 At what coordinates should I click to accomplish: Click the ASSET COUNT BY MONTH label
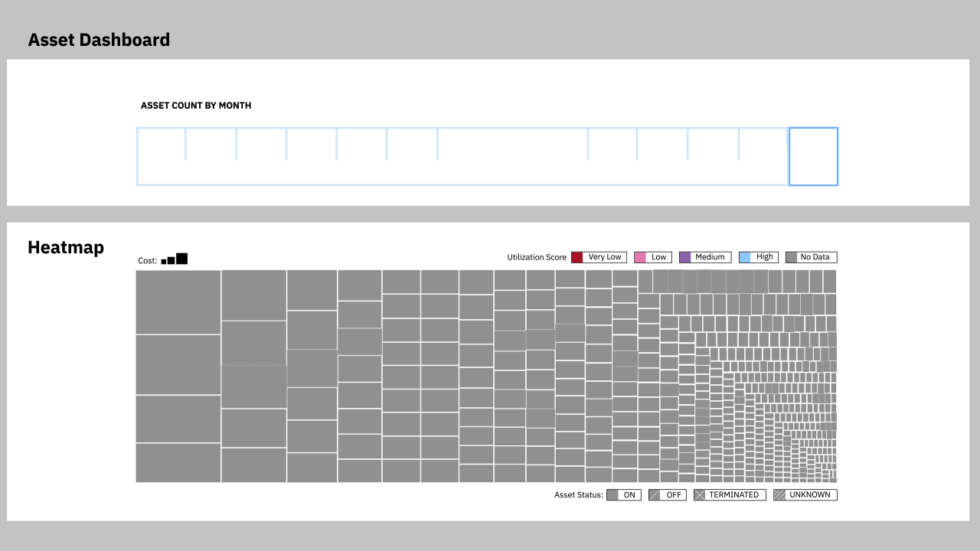point(196,106)
